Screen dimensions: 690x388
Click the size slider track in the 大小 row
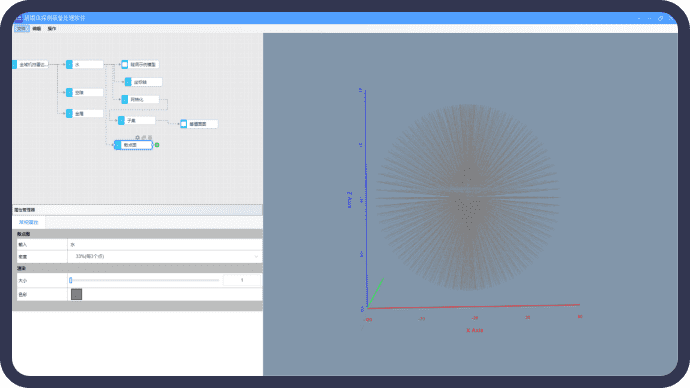pyautogui.click(x=144, y=280)
